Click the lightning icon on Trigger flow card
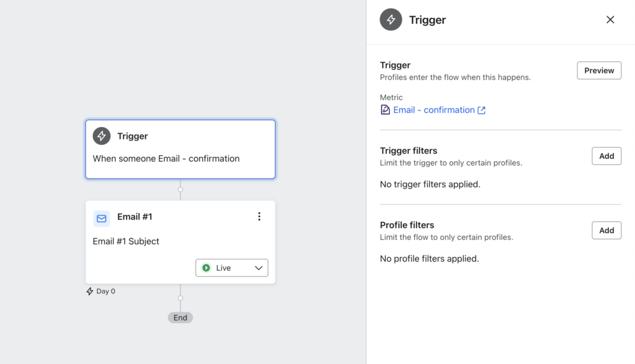The height and width of the screenshot is (364, 635). (x=102, y=136)
